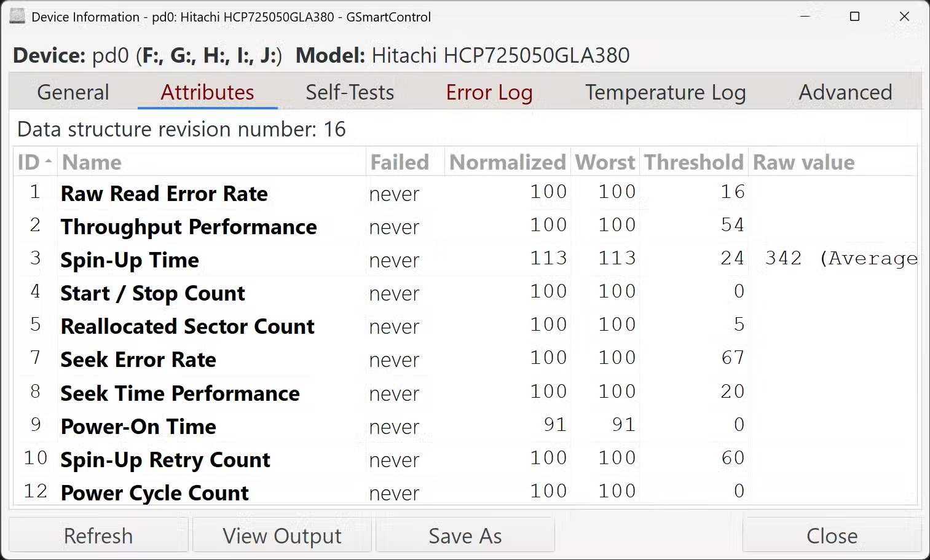Image resolution: width=930 pixels, height=560 pixels.
Task: Minimize the Device Information window
Action: pos(805,17)
